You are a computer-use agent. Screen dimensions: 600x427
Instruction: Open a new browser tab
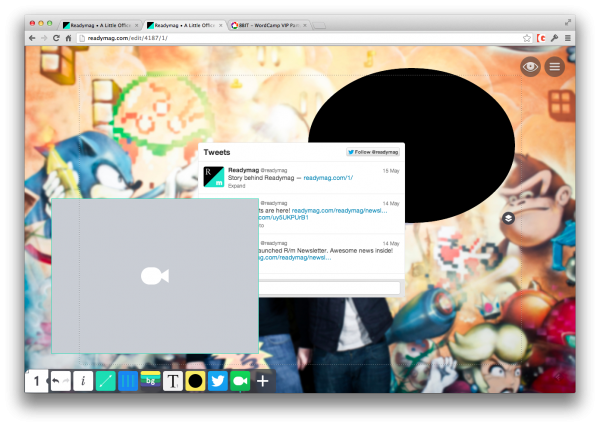pyautogui.click(x=318, y=25)
